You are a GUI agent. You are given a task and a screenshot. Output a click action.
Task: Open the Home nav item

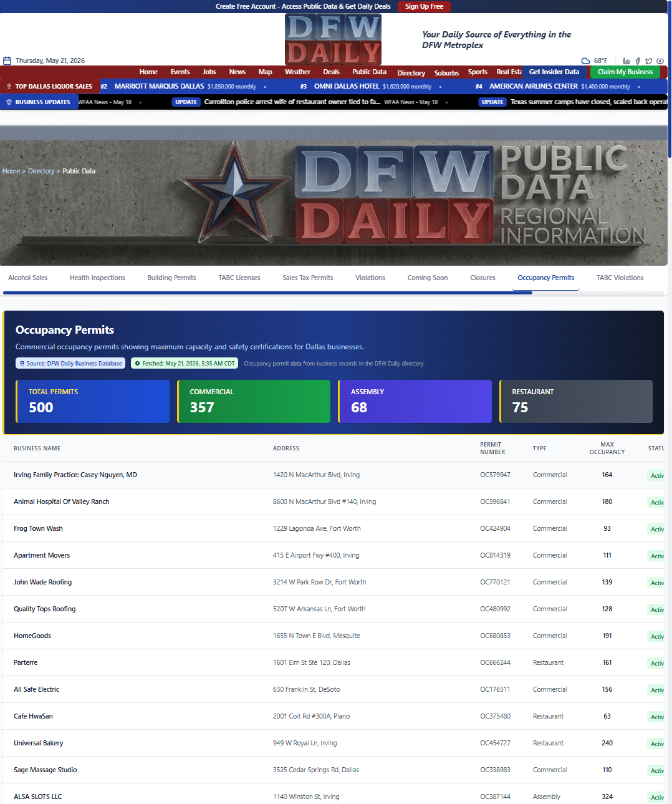coord(148,72)
